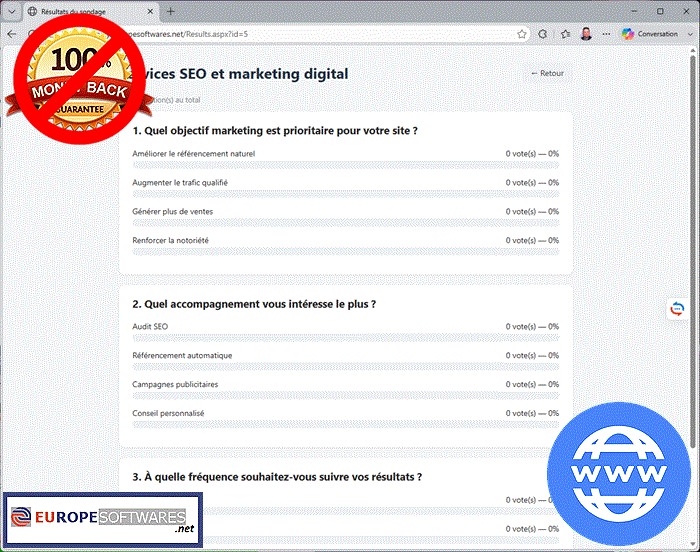
Task: Click the browser back arrow
Action: (12, 34)
